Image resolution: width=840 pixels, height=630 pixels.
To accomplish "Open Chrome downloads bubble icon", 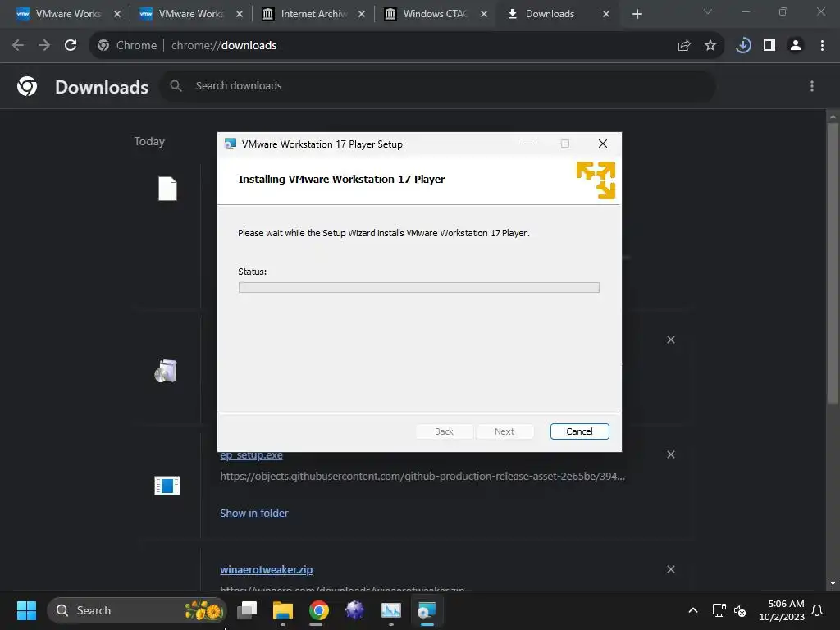I will coord(743,46).
